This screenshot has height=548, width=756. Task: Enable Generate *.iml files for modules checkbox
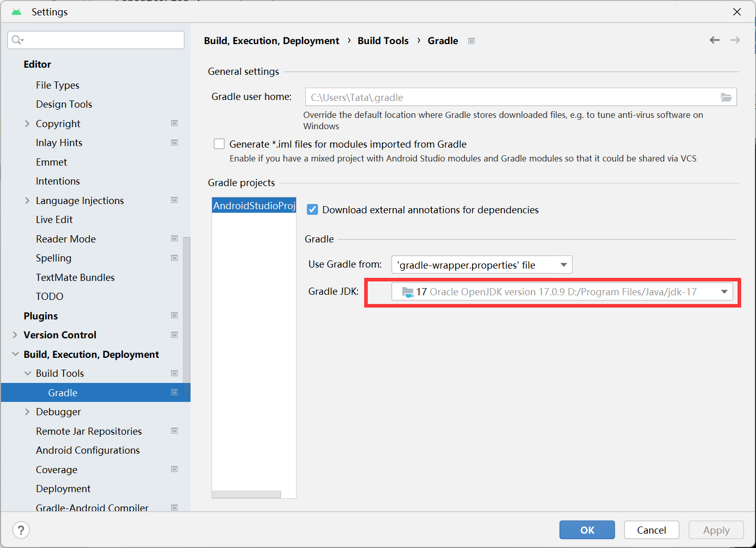coord(219,144)
